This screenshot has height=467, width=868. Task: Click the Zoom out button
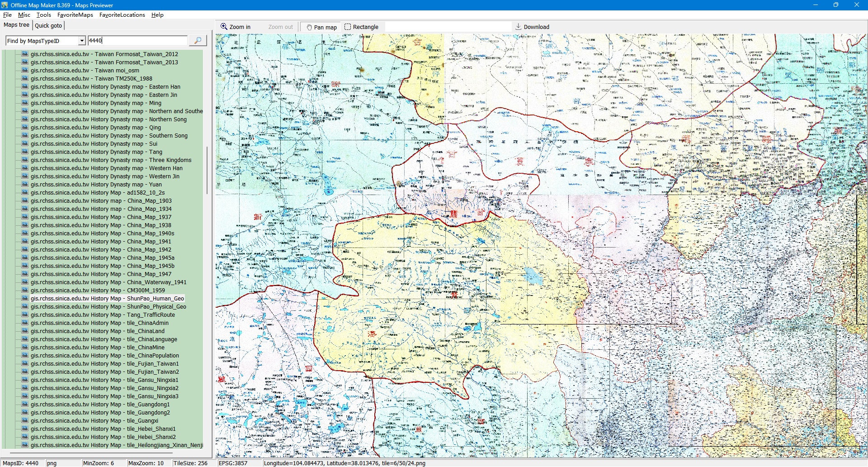[280, 27]
